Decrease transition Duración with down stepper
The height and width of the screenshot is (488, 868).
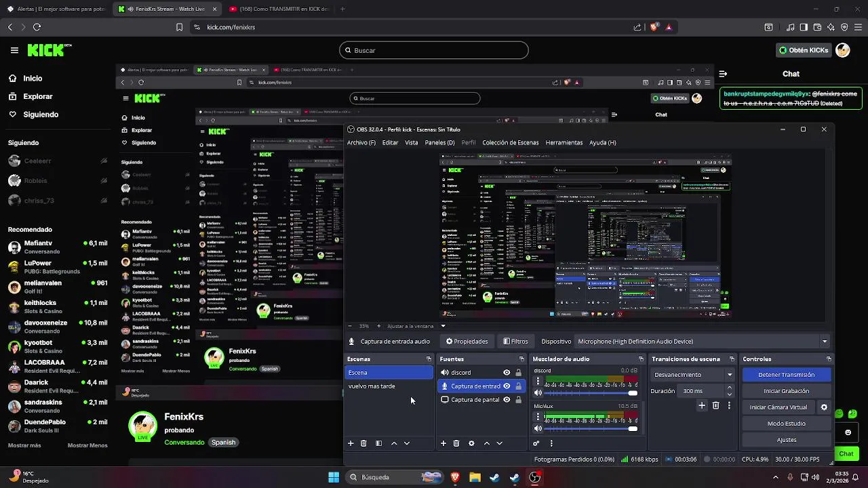[x=730, y=394]
